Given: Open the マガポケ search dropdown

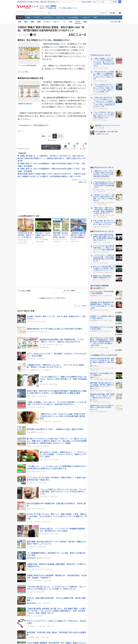Looking at the screenshot, I should click(x=115, y=2).
